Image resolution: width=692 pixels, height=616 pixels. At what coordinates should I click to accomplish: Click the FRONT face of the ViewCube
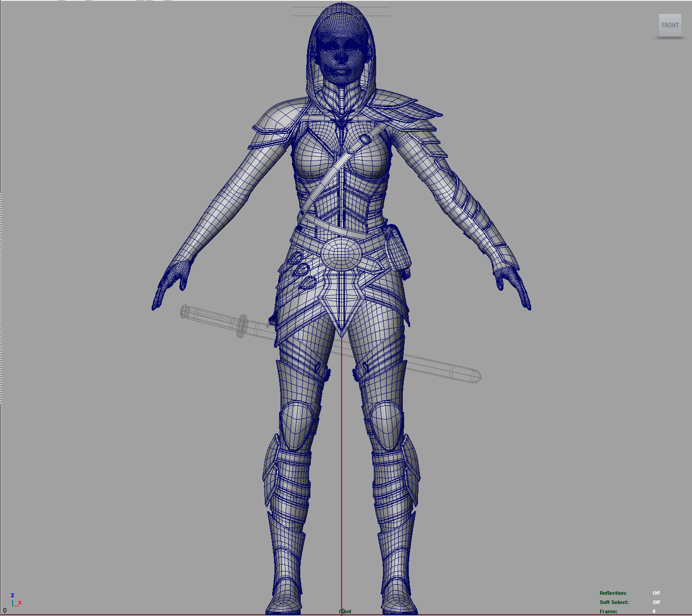tap(669, 25)
